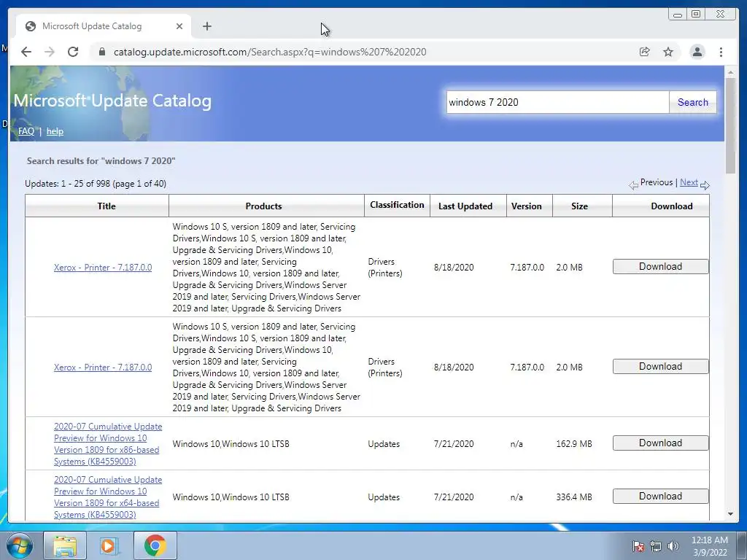The width and height of the screenshot is (747, 560).
Task: Bookmark this page with the star icon
Action: 668,52
